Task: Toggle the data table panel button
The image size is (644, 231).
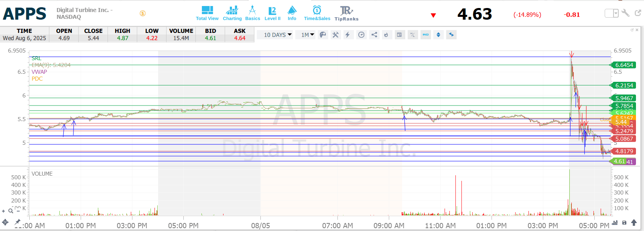Action: [399, 35]
